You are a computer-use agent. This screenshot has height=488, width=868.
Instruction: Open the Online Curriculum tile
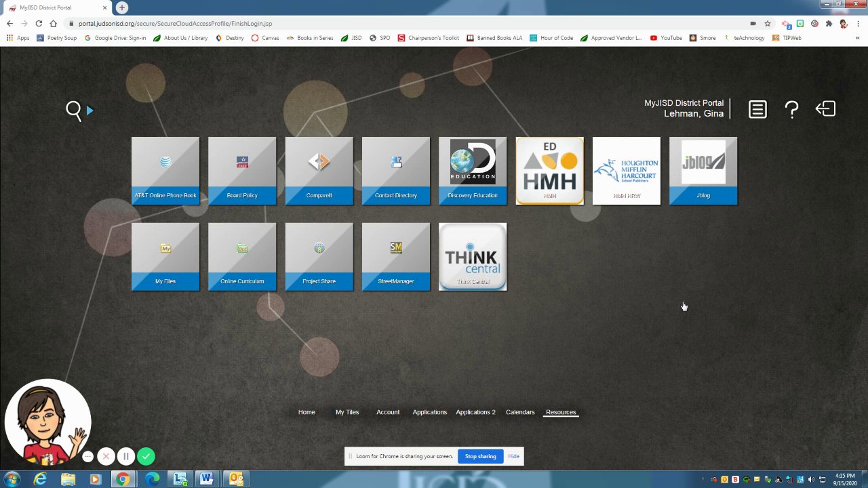242,257
